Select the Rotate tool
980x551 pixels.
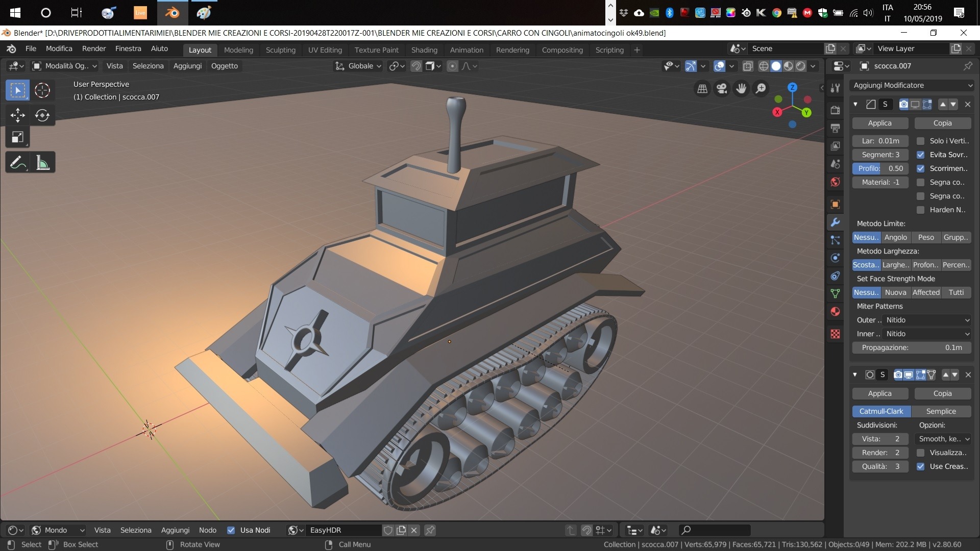[42, 115]
